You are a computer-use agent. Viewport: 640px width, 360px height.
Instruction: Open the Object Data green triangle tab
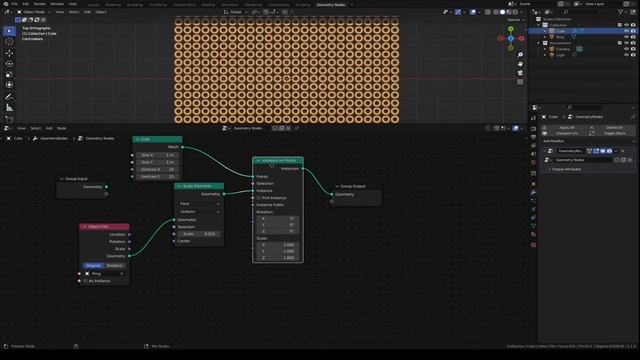(533, 226)
